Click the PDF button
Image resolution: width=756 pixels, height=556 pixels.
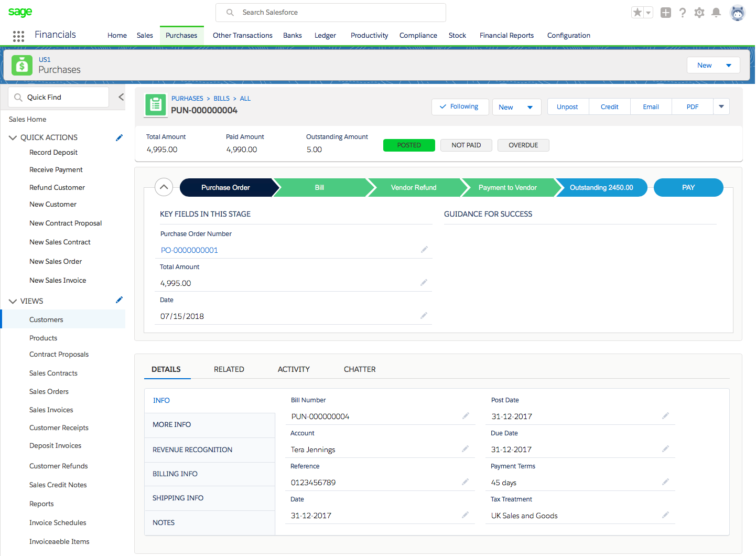click(693, 106)
